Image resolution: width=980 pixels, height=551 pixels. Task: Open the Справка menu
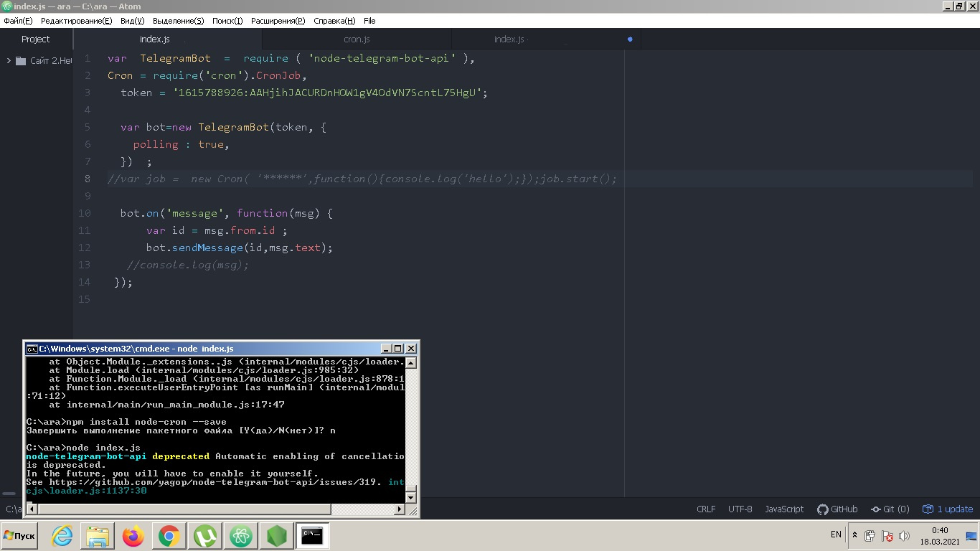(334, 21)
